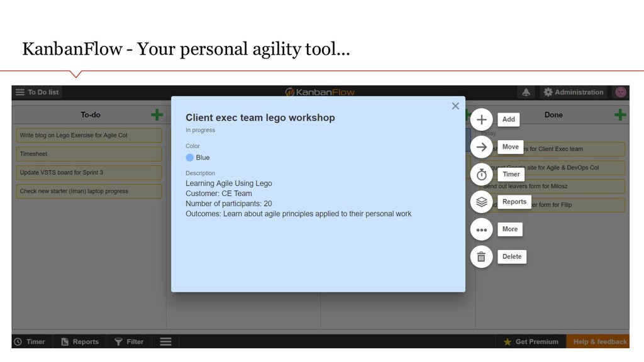Click the Timer label button beside the card

click(x=511, y=175)
